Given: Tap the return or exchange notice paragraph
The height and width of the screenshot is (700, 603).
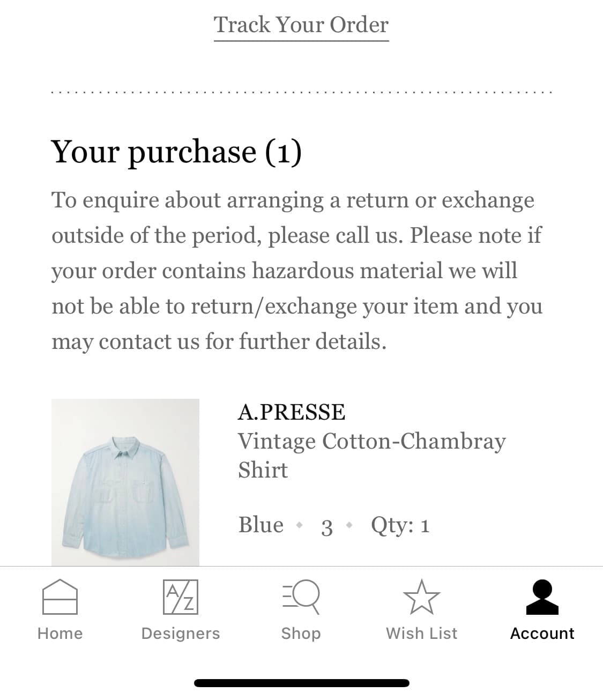Looking at the screenshot, I should (x=297, y=271).
